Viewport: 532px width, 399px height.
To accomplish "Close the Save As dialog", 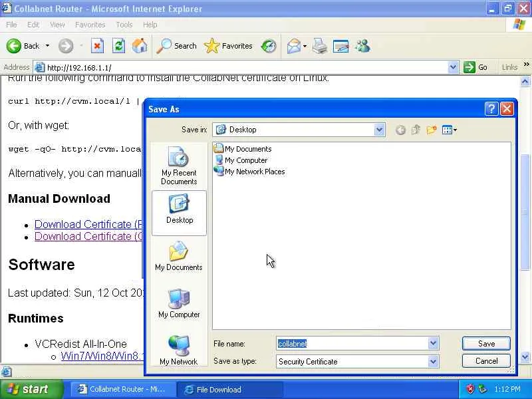I will [507, 109].
